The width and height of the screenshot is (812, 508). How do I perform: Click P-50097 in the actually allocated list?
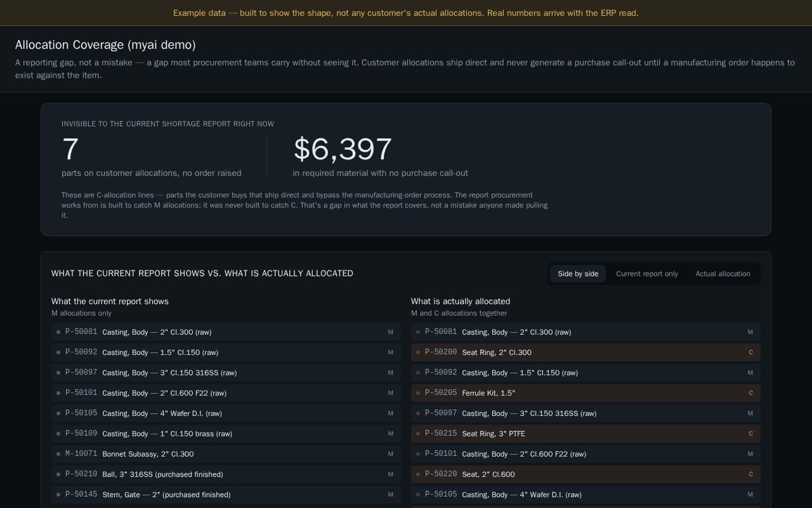586,413
